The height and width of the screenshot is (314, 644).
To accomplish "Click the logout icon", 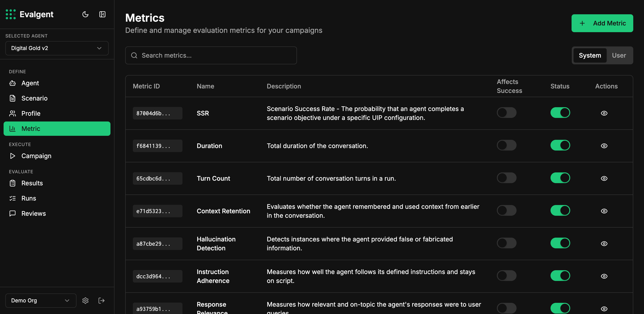I will coord(101,300).
